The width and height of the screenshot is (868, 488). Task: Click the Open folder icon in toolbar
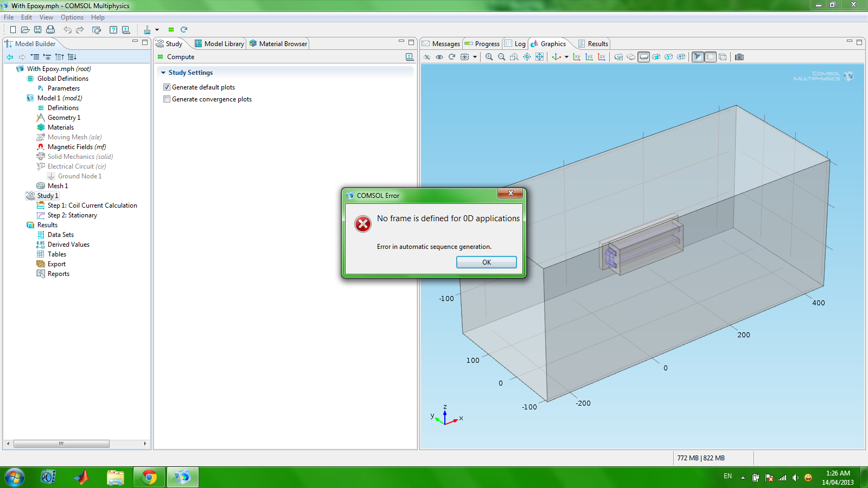pyautogui.click(x=25, y=30)
